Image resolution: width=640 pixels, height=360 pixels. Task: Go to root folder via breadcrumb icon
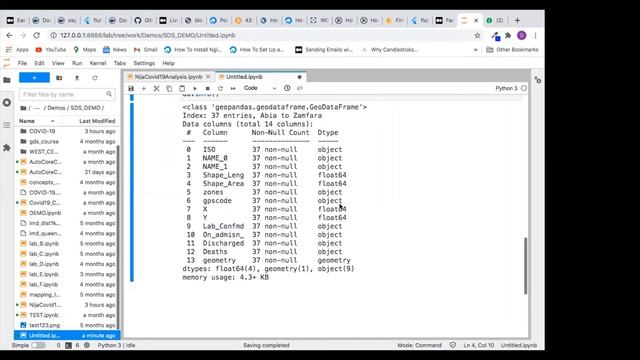point(23,108)
